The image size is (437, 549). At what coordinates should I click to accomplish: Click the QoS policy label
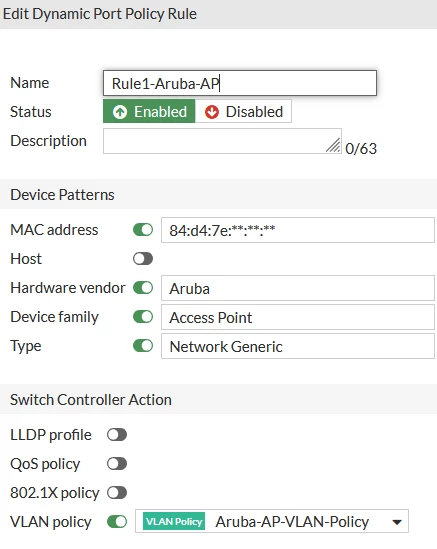(45, 464)
